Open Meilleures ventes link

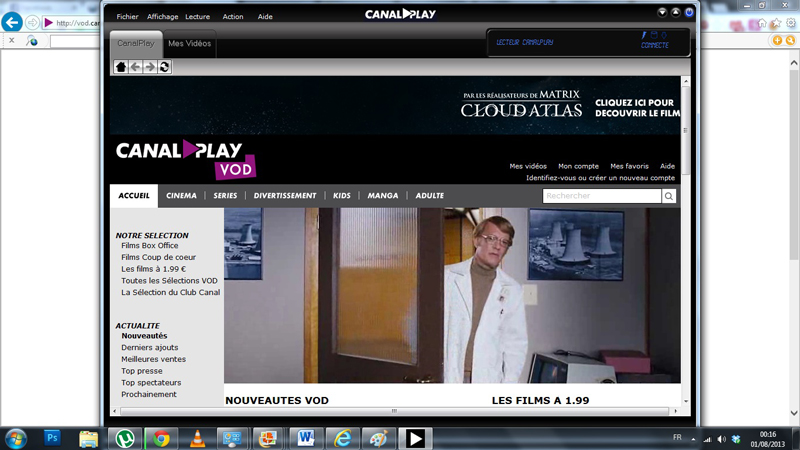tap(153, 359)
